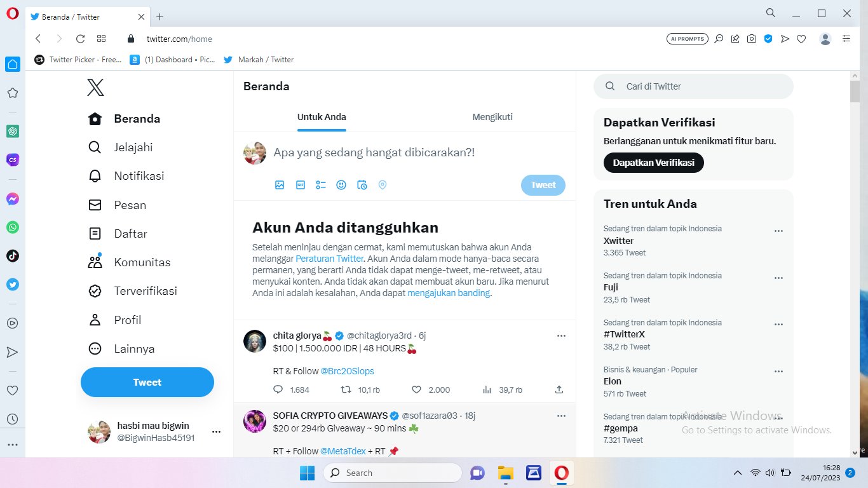Open emoji picker in composer

[341, 185]
